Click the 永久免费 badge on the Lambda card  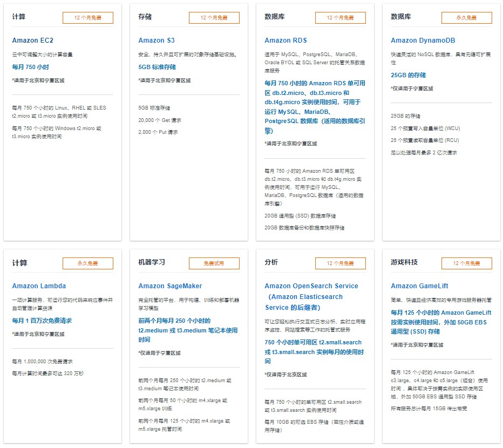(88, 263)
